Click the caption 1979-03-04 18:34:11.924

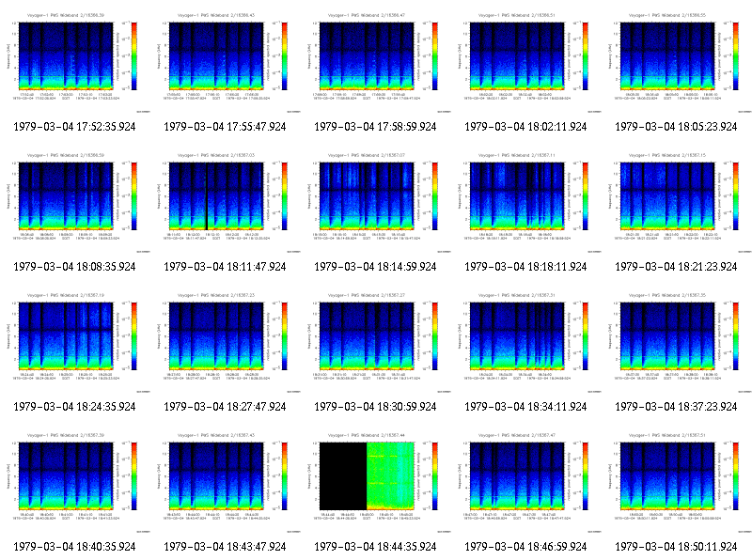[525, 407]
